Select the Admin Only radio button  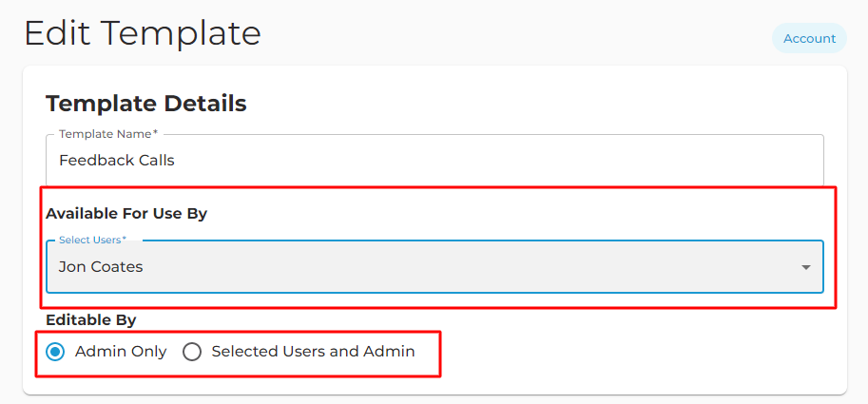point(55,352)
